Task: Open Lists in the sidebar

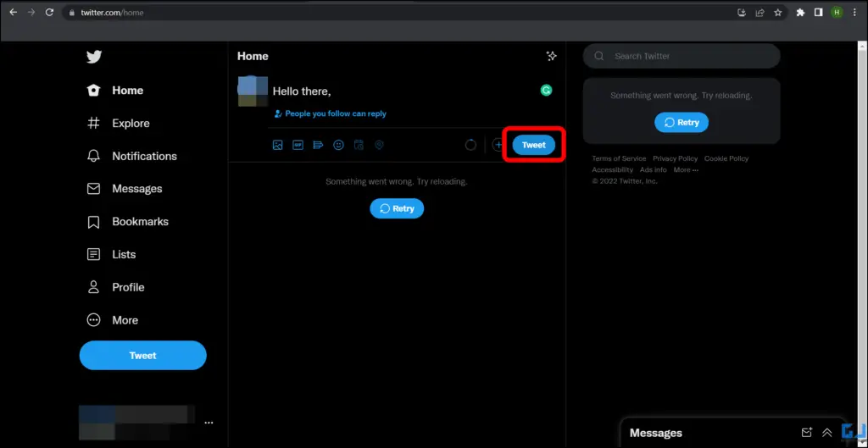Action: point(112,254)
